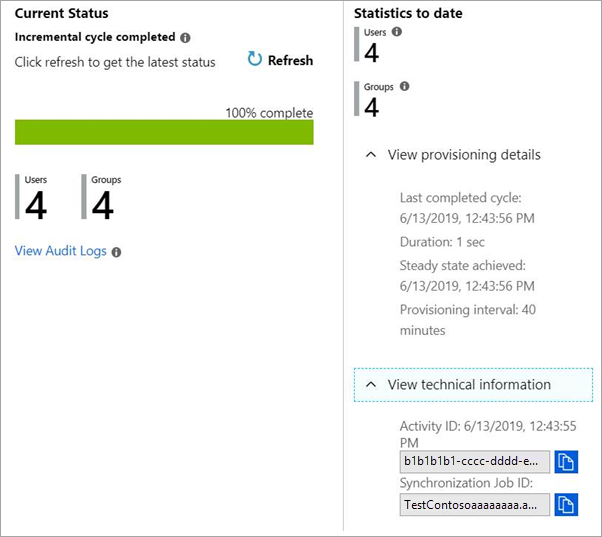Select the Activity ID text field
This screenshot has width=602, height=537.
coord(474,461)
